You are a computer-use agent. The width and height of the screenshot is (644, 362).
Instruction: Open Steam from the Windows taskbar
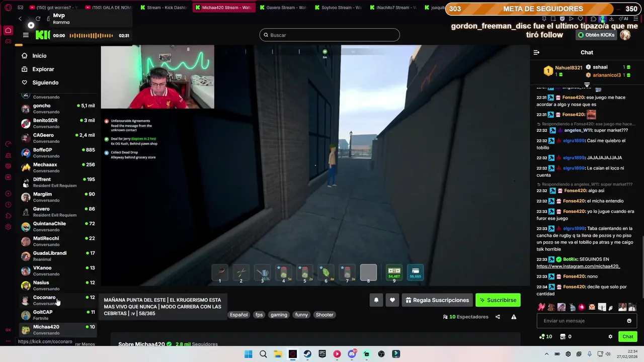pos(307,354)
